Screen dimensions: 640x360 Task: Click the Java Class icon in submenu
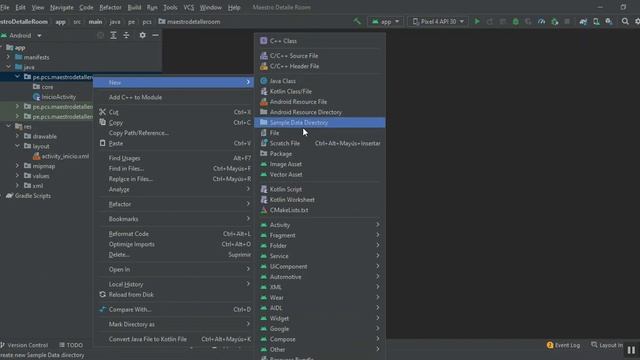pos(264,81)
